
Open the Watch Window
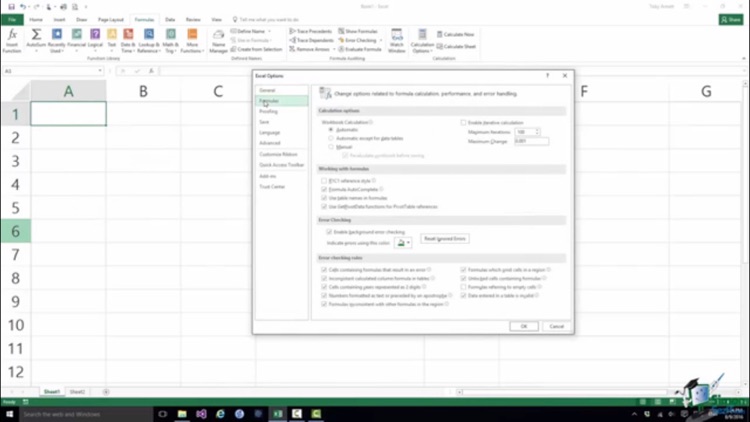(x=397, y=41)
